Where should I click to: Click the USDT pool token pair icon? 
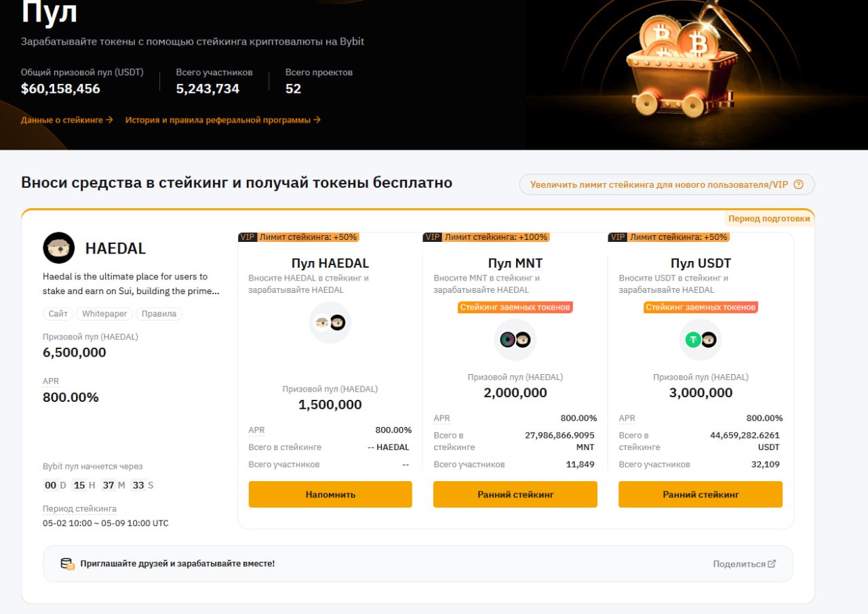coord(701,340)
